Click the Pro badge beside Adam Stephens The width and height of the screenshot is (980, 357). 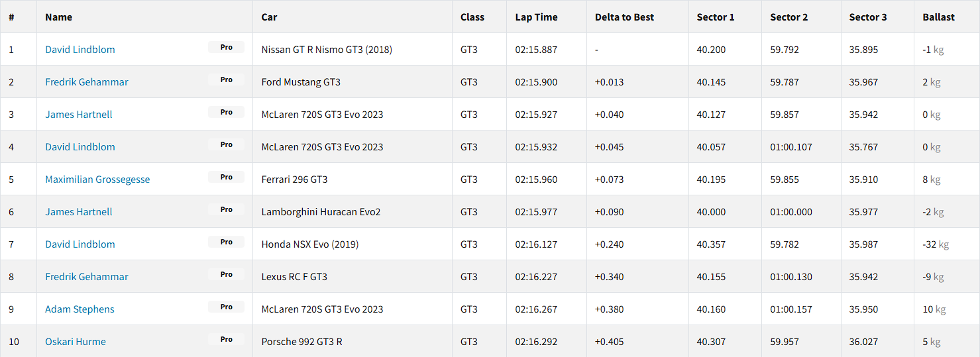[226, 307]
